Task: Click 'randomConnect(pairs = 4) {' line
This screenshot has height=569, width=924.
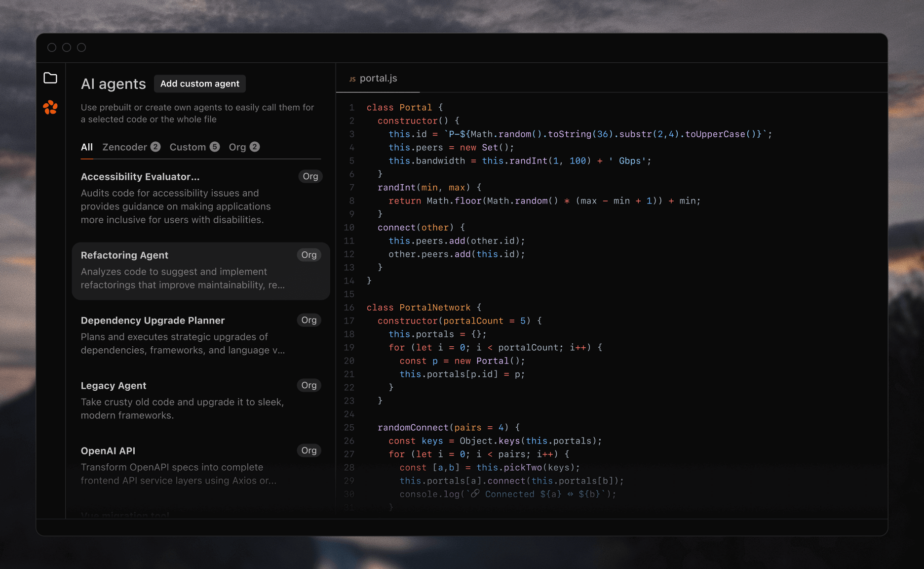Action: 449,428
